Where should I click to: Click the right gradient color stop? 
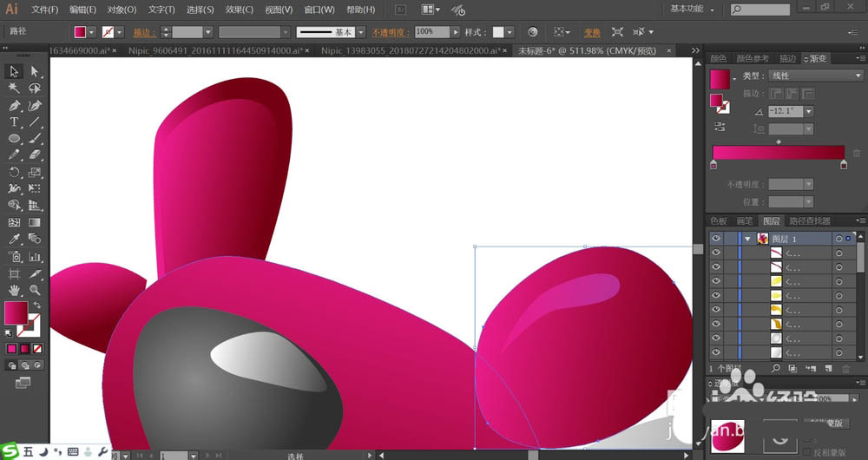pos(843,165)
